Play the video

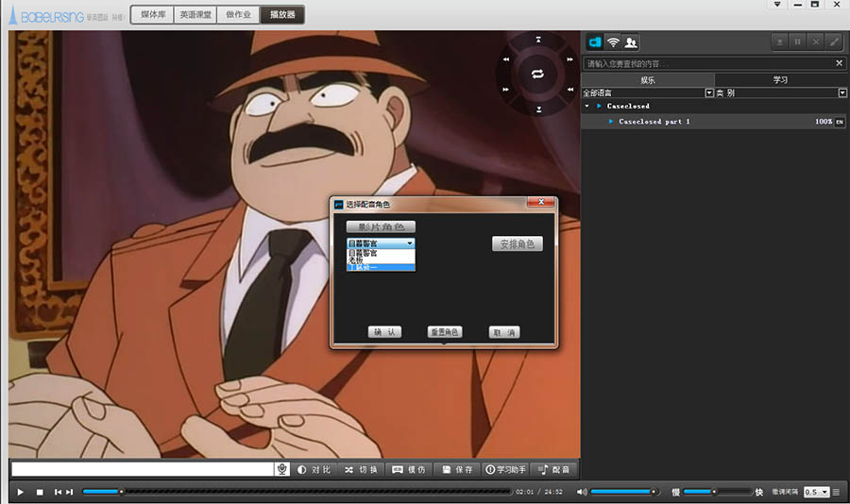tap(21, 492)
